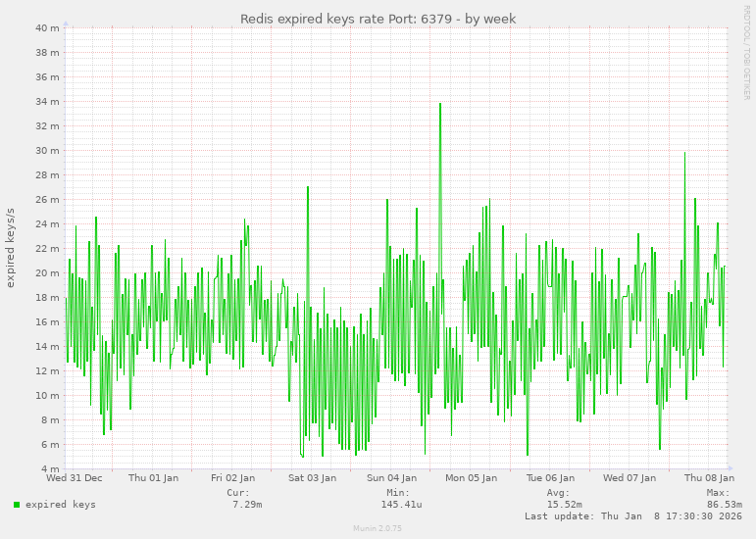This screenshot has width=756, height=539.
Task: Click the 'Fri 02 Jan' date label
Action: coord(232,478)
